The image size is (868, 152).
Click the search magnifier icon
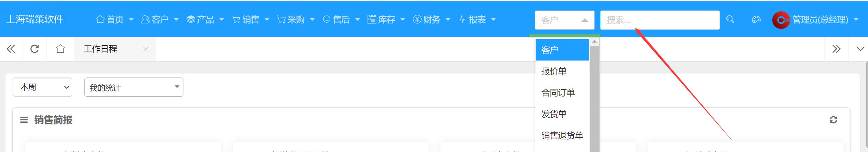pyautogui.click(x=730, y=19)
